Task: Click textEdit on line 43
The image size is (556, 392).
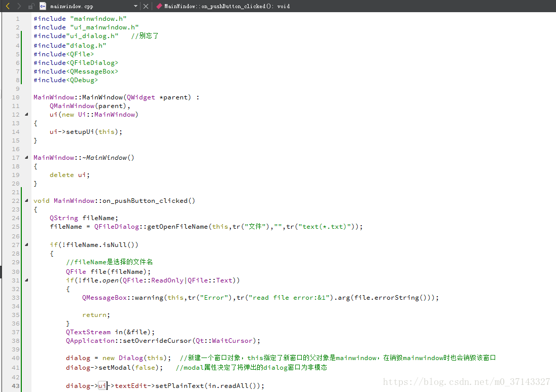Action: coord(130,385)
